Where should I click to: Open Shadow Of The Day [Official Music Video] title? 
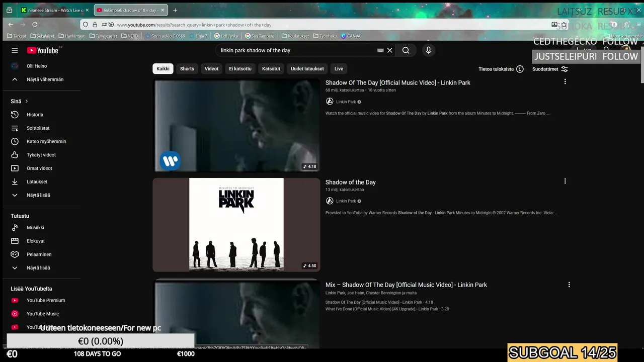tap(397, 82)
